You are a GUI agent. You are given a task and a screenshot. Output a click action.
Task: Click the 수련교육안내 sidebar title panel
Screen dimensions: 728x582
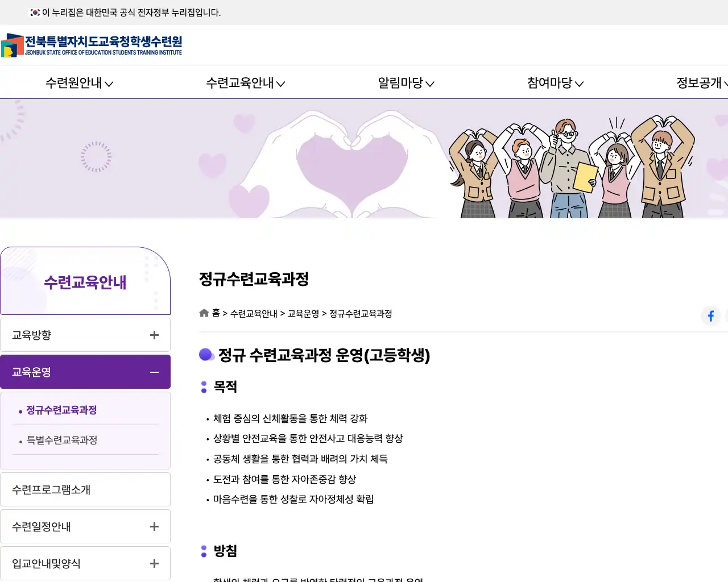click(x=85, y=281)
